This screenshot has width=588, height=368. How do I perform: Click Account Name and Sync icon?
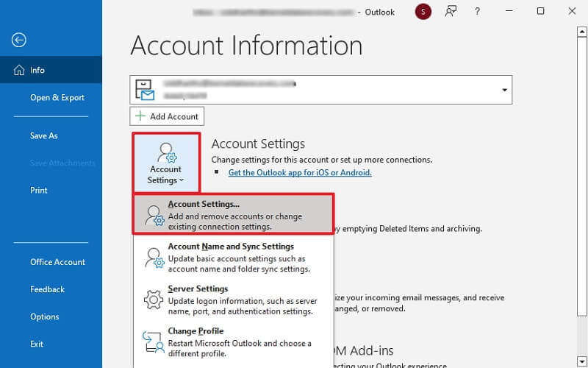pyautogui.click(x=154, y=258)
